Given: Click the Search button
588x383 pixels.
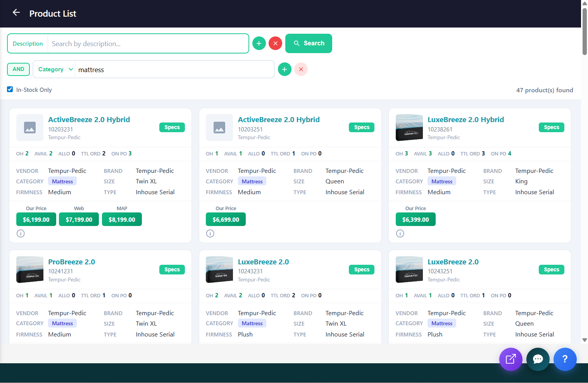Looking at the screenshot, I should [x=309, y=43].
